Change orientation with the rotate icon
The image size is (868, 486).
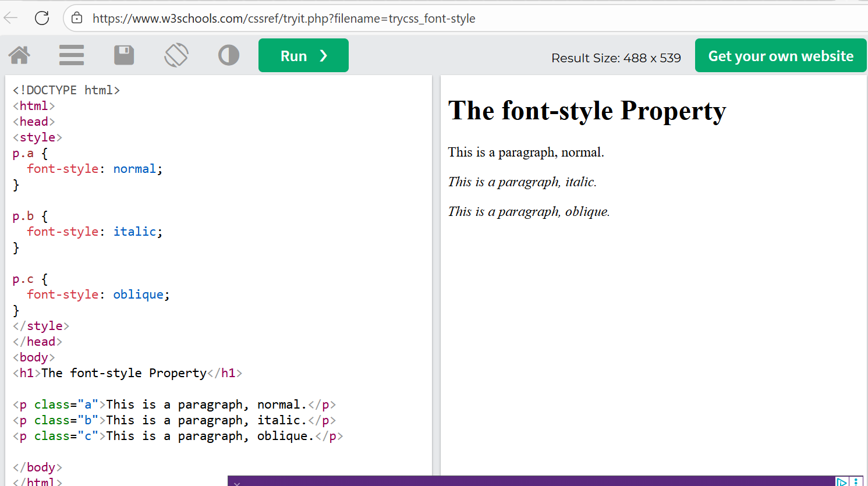(176, 55)
